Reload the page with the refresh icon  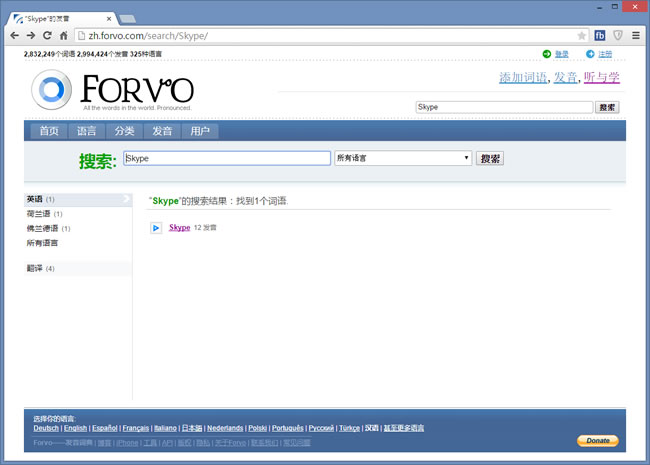(x=47, y=36)
